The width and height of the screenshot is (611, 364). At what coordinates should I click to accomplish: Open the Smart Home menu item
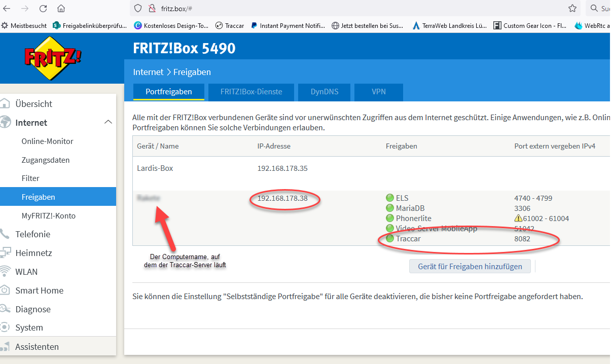[x=39, y=290]
